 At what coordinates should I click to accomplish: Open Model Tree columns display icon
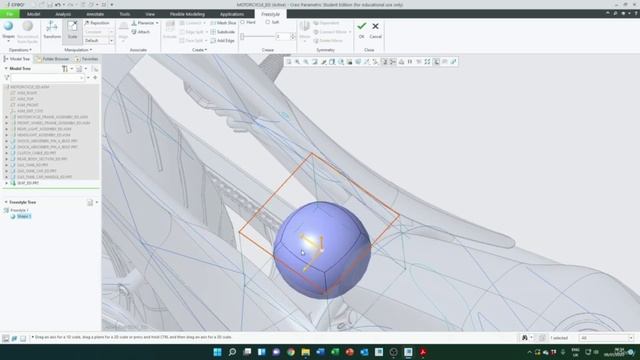tap(80, 69)
